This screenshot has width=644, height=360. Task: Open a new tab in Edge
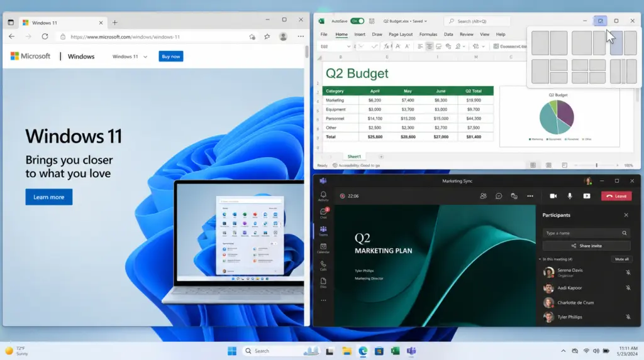point(115,23)
